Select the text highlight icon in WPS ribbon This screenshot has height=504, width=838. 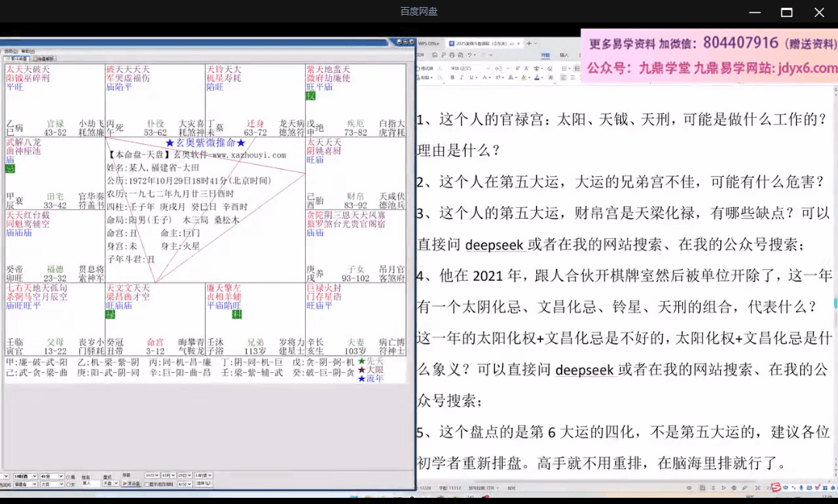(x=524, y=77)
